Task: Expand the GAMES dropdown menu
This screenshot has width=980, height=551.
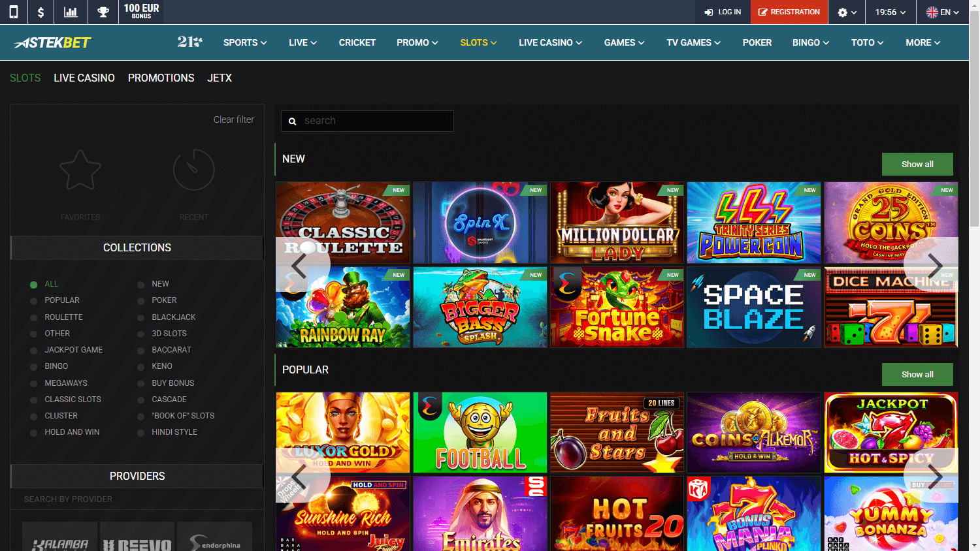Action: [x=624, y=42]
